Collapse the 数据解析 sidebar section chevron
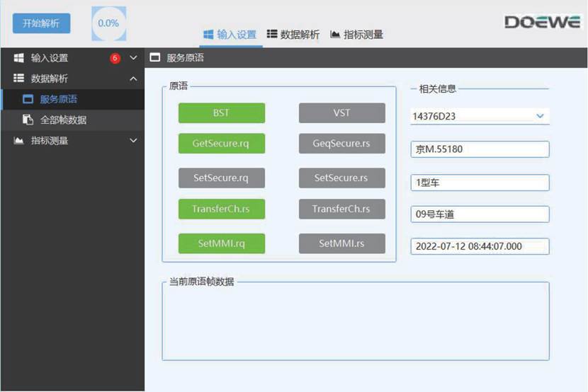Screen dimensions: 588x392 [x=133, y=79]
